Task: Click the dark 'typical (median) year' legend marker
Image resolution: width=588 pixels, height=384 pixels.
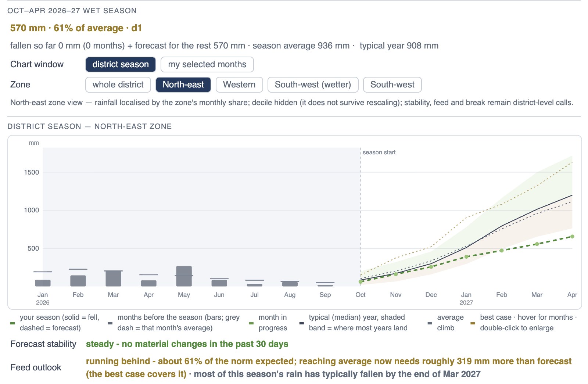Action: 302,323
